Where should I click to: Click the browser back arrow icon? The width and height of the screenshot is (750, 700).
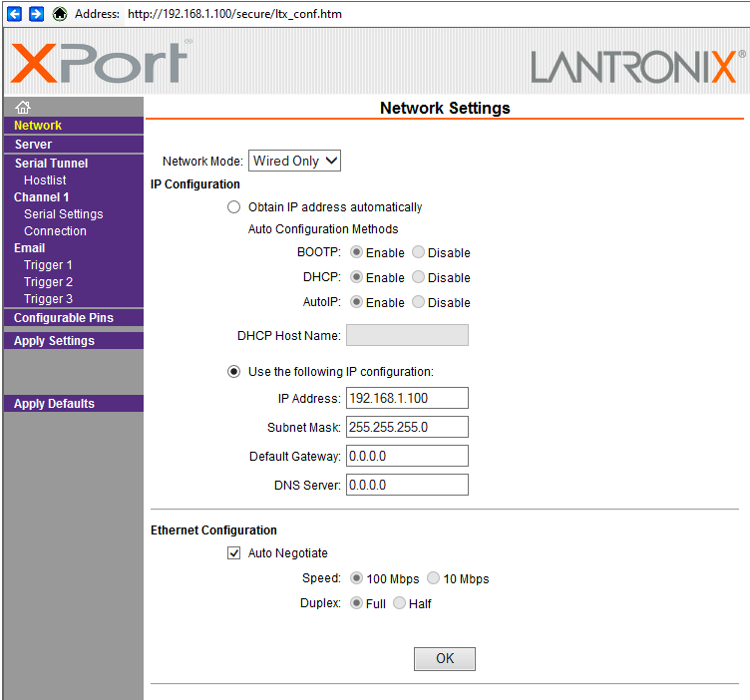(x=14, y=14)
